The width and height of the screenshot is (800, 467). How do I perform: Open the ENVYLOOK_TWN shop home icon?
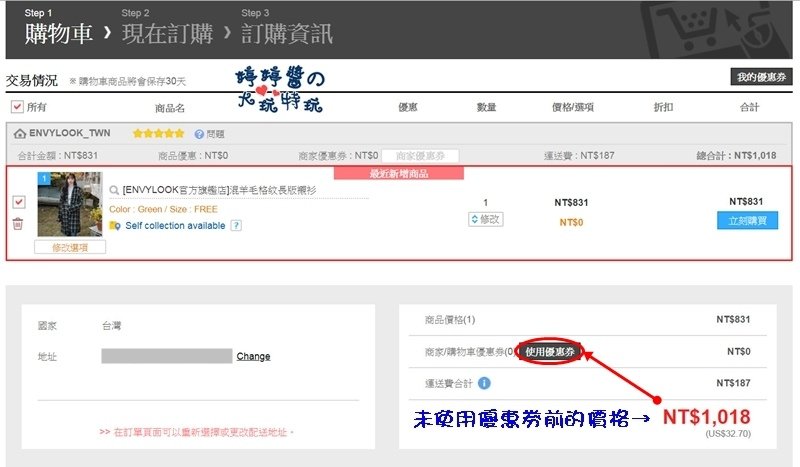[x=20, y=134]
